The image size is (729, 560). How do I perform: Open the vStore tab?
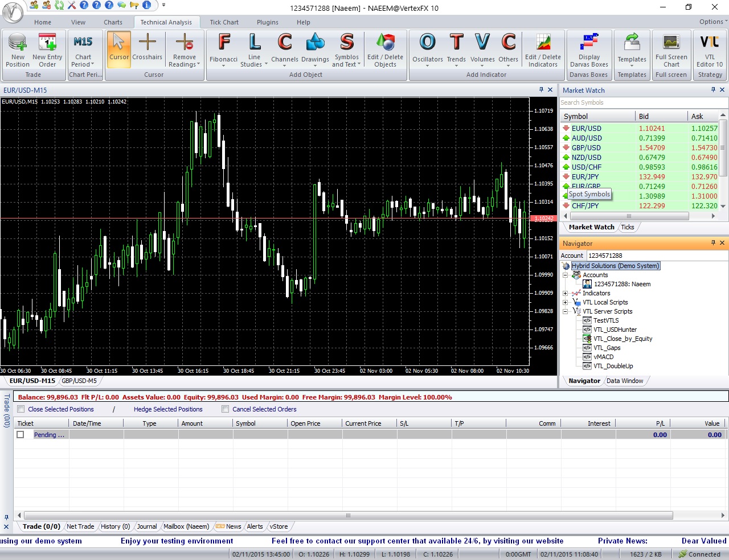pos(279,526)
